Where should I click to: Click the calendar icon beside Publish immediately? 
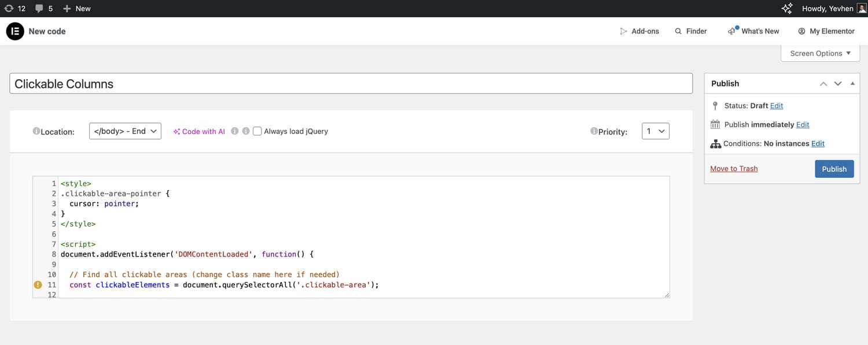coord(715,125)
